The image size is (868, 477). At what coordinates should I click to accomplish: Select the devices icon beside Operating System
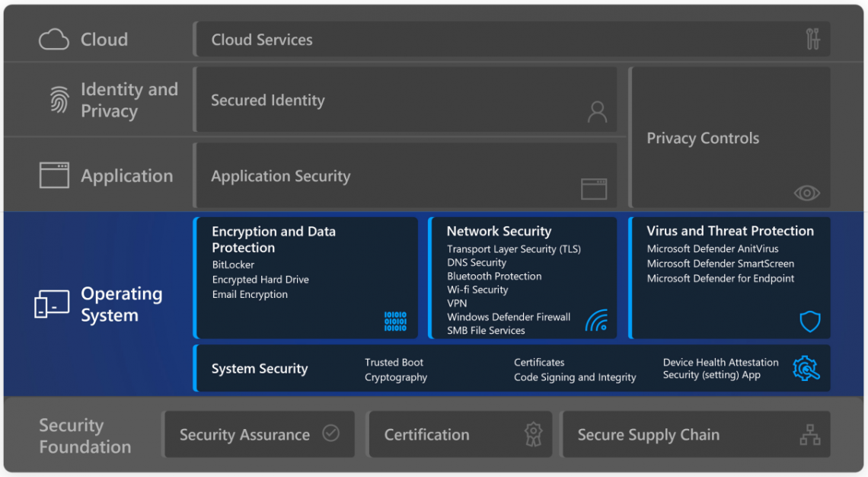(50, 304)
